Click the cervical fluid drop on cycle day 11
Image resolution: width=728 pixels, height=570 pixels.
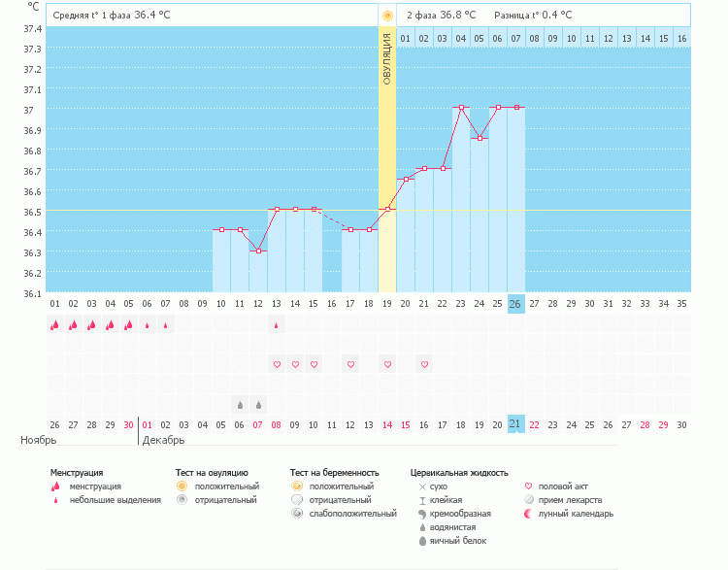240,404
